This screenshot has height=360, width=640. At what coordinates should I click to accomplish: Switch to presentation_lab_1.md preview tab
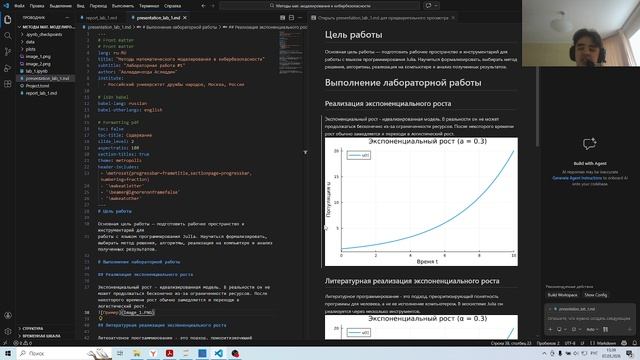coord(382,18)
